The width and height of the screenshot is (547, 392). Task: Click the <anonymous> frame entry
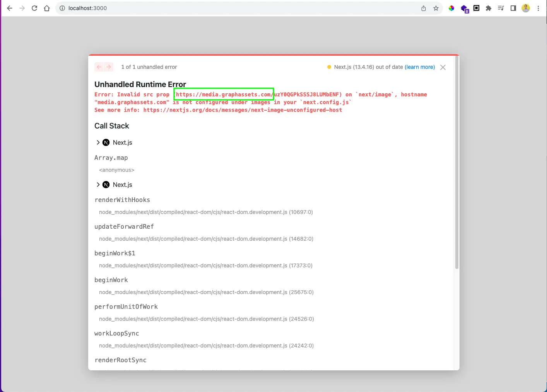coord(117,170)
